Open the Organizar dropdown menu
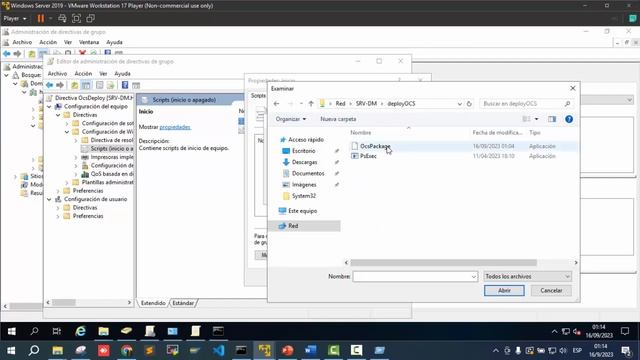Screen dimensions: 640x360 [x=291, y=119]
